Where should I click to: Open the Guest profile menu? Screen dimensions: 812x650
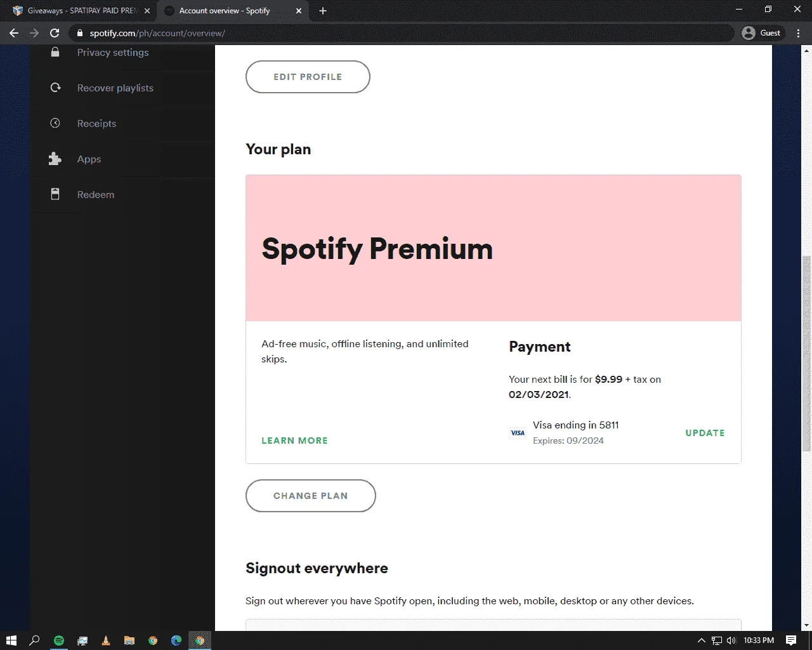click(762, 33)
